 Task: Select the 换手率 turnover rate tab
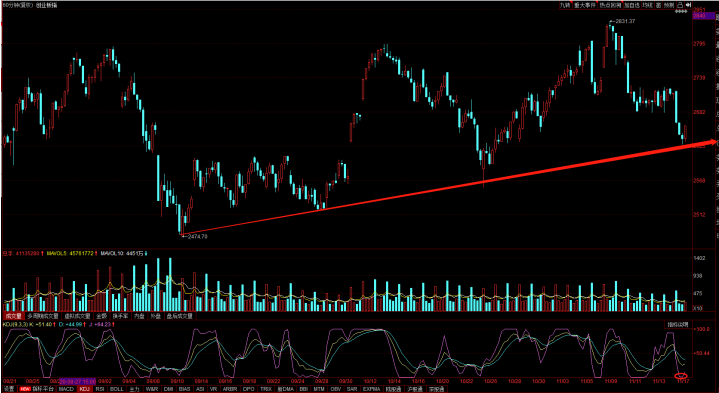point(120,316)
